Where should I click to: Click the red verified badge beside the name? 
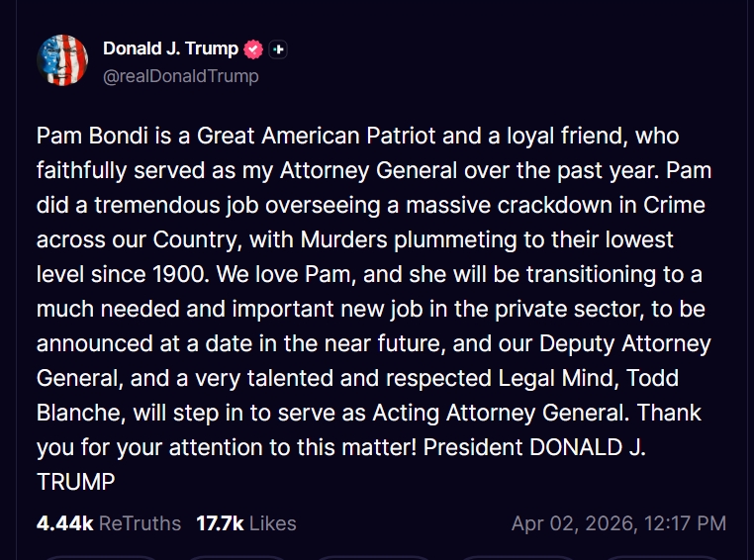[x=253, y=48]
